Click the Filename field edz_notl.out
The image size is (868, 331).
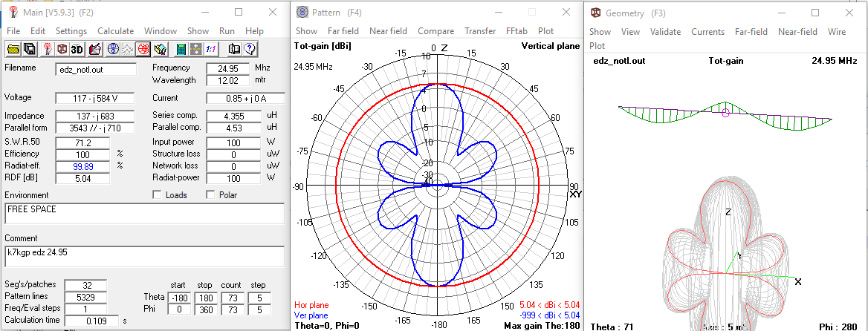point(96,70)
